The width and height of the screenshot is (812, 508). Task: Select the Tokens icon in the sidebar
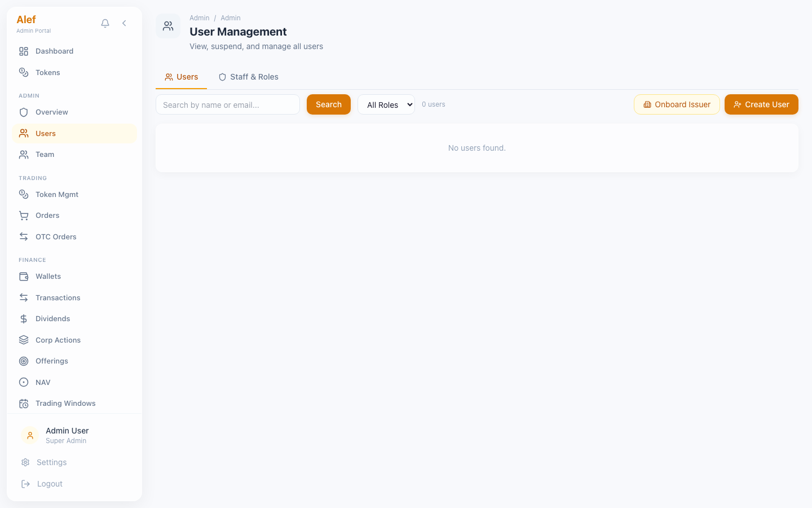point(23,72)
